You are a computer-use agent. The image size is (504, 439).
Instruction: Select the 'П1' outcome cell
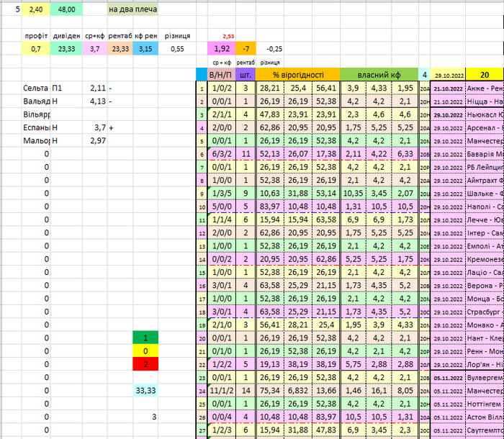pyautogui.click(x=66, y=88)
